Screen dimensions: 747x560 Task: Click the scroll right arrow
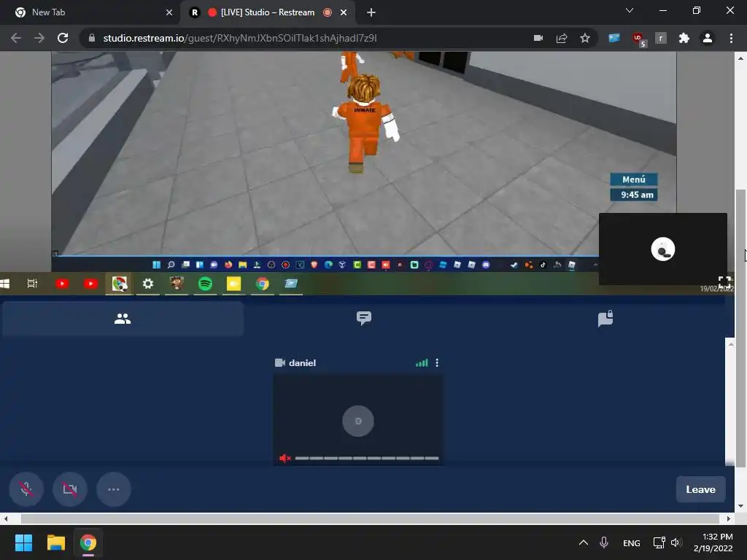729,518
